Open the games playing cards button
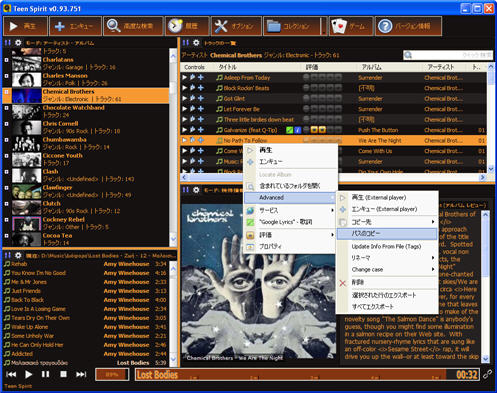Screen dimensions: 497x393 point(351,26)
